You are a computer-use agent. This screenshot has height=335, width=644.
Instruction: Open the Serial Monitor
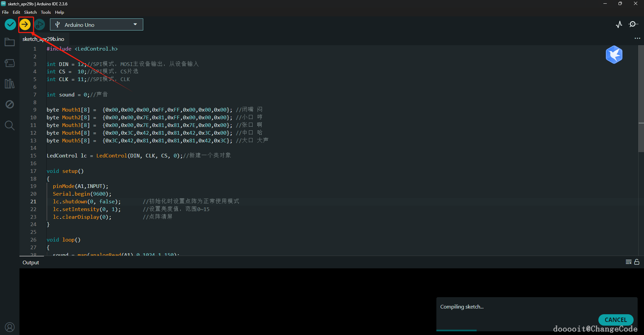(x=633, y=24)
